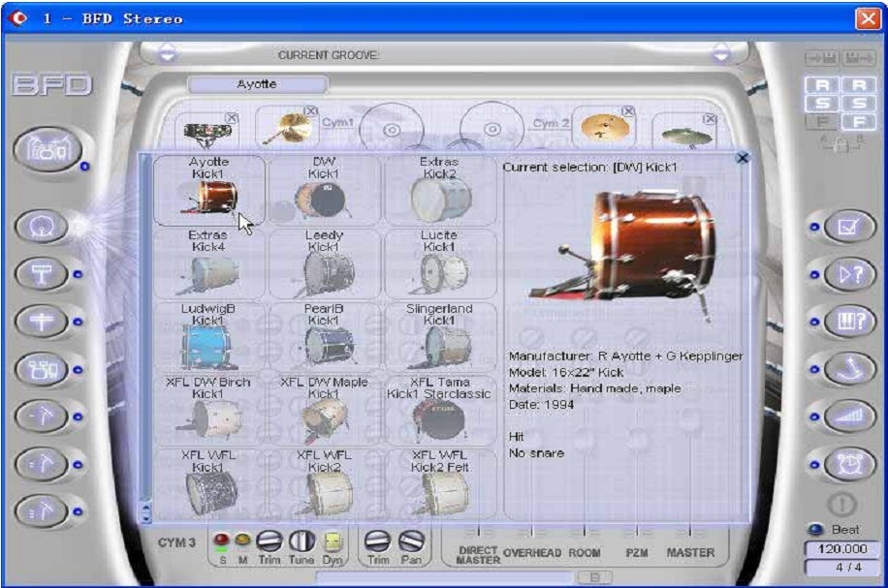
Task: Click the kit browser scroll arrows
Action: coord(145,511)
